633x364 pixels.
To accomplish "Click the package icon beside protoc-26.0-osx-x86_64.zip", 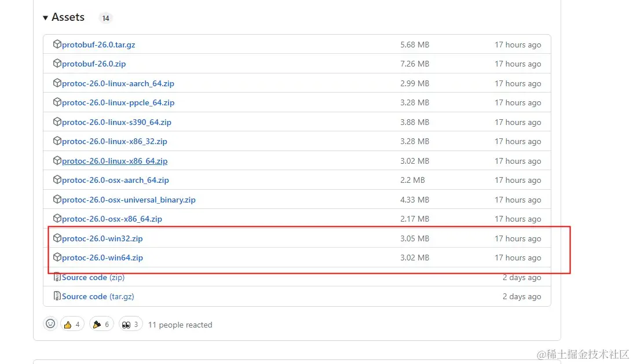I will [x=57, y=218].
